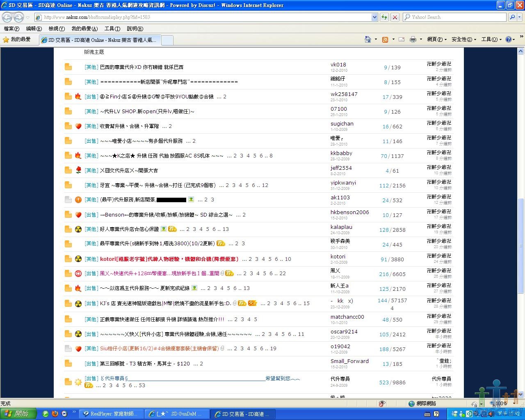Click the Firefox icon in Quick Launch
525x420 pixels.
coord(55,414)
